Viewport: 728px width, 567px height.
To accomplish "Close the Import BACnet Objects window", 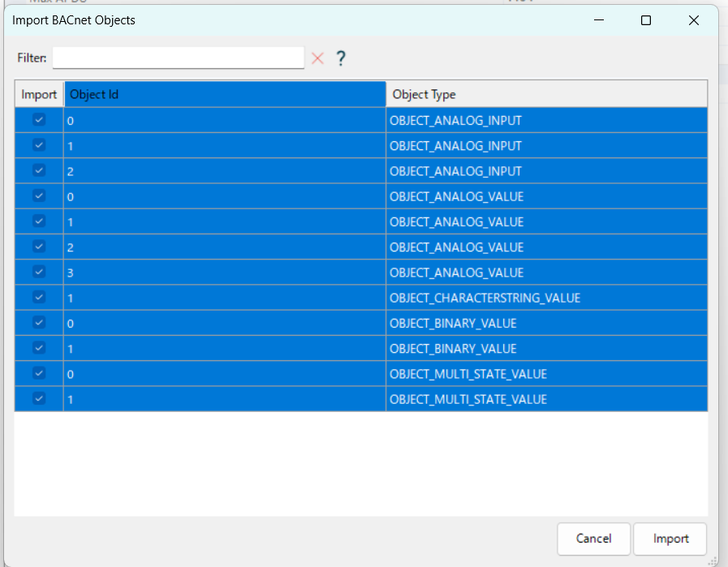I will 694,20.
